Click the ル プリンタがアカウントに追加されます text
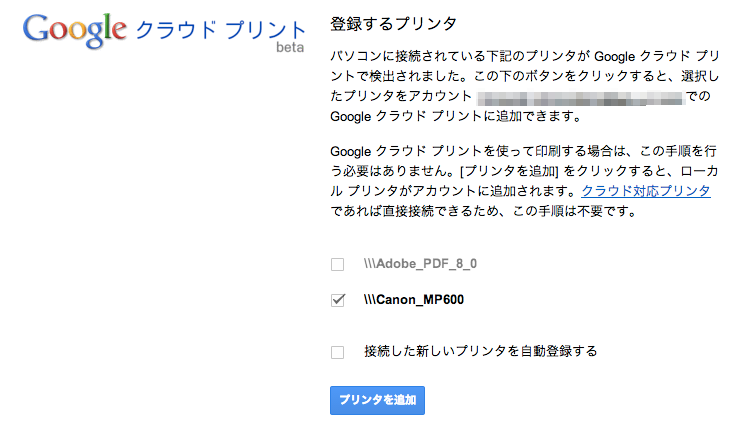 point(454,191)
